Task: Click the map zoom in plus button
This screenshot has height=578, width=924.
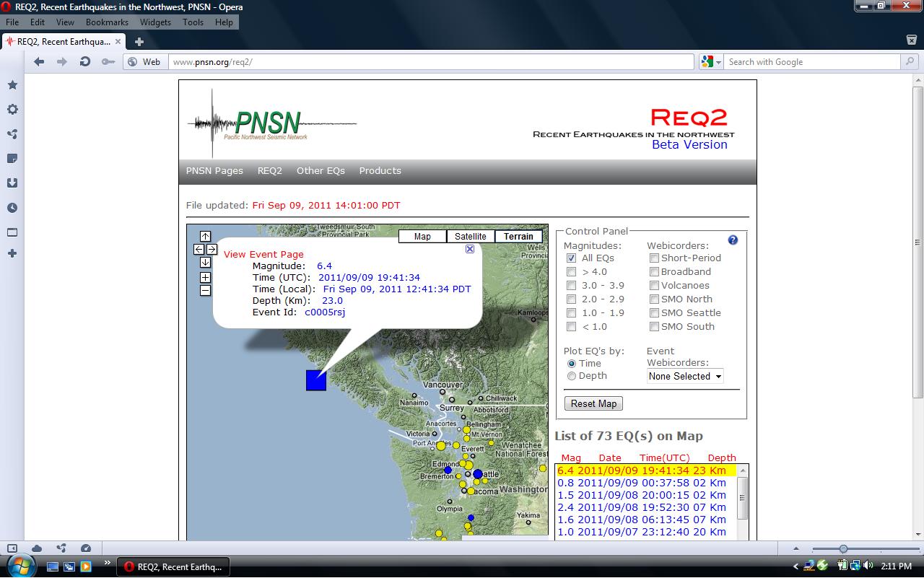Action: click(205, 278)
